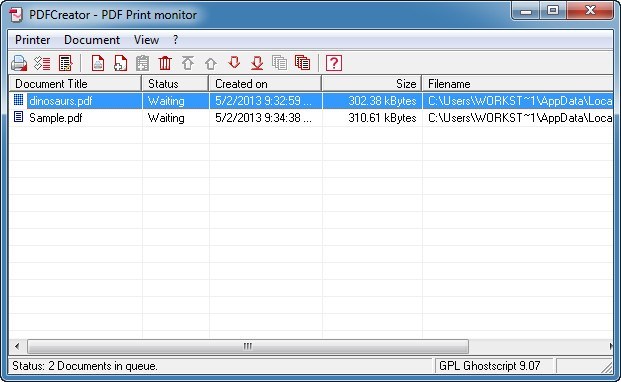Click the move to top arrow icon
Image resolution: width=621 pixels, height=382 pixels.
click(188, 63)
